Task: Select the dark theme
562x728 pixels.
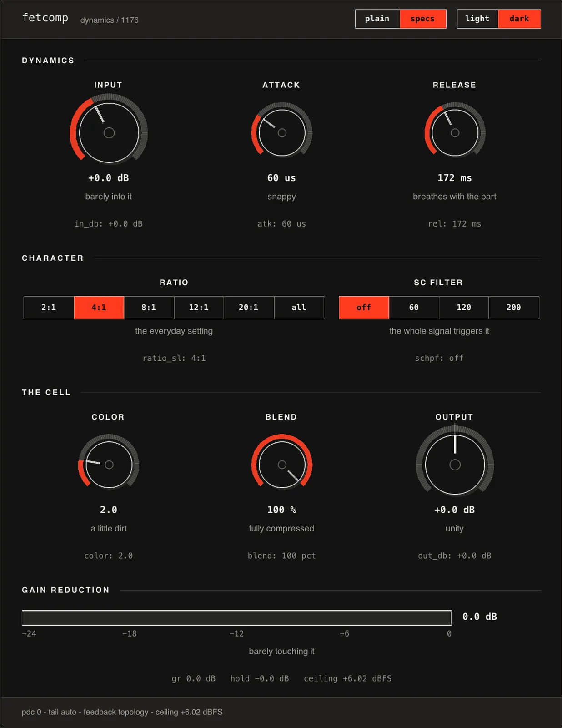Action: pyautogui.click(x=519, y=19)
